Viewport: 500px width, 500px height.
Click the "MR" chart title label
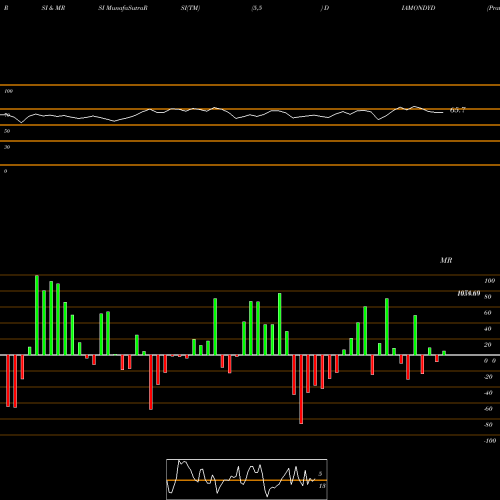tap(446, 260)
